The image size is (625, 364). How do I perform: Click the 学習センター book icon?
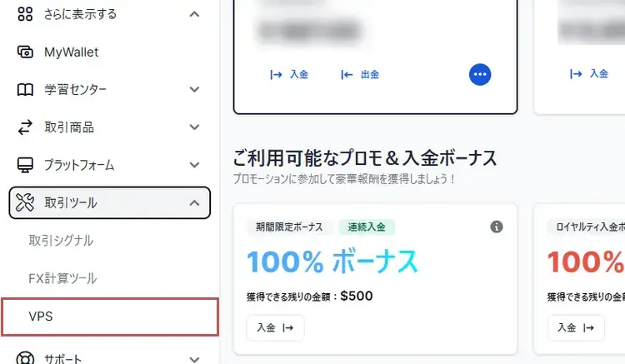click(25, 90)
